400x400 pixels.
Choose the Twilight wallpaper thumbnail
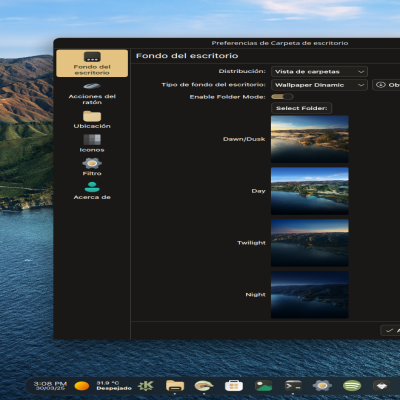[310, 243]
